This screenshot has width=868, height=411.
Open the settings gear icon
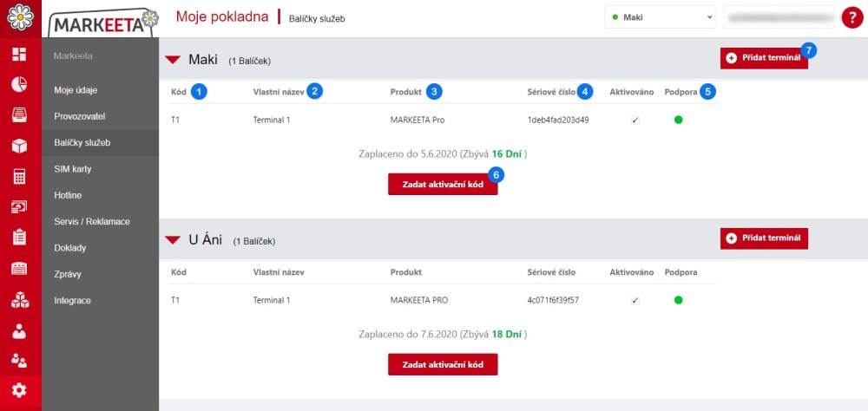19,390
